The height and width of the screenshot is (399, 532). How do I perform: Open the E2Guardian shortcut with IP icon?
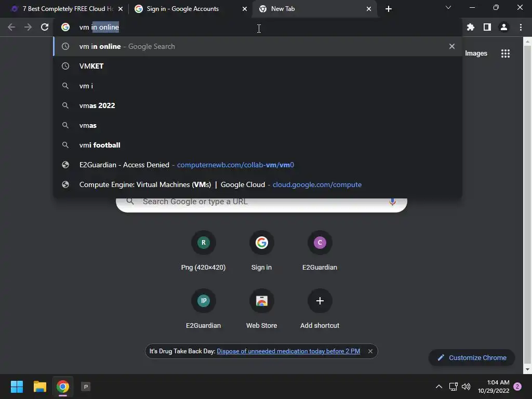pos(203,309)
